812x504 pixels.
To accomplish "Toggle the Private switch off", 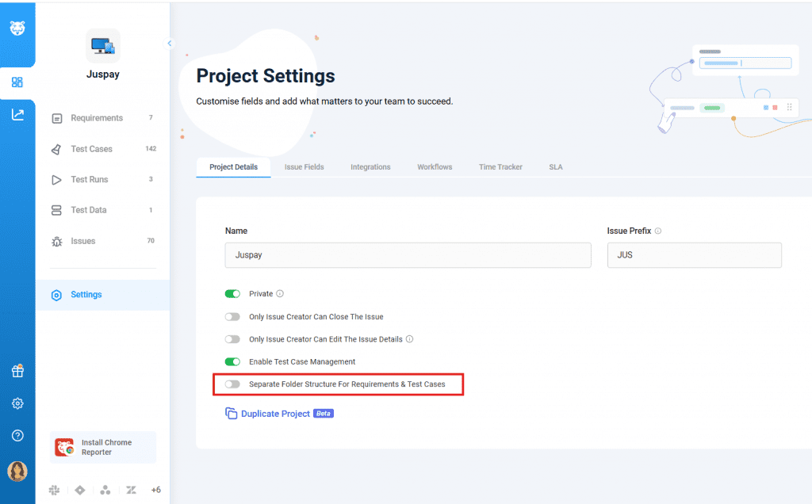I will tap(232, 294).
